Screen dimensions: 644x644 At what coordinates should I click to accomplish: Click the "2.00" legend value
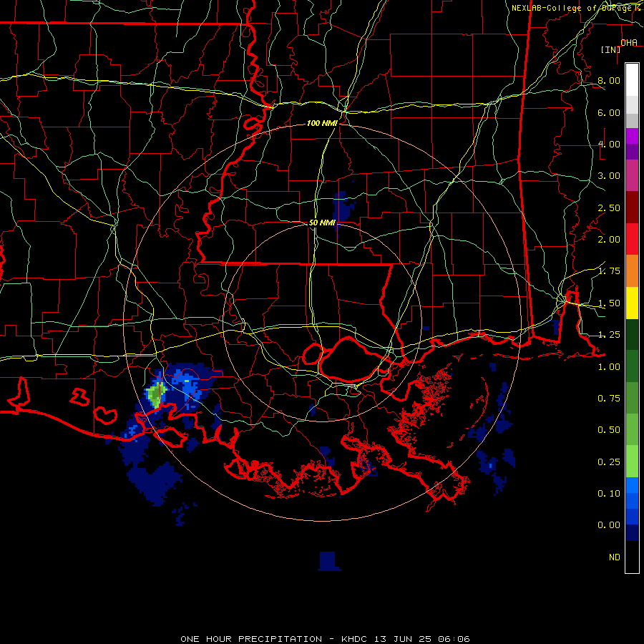[x=609, y=240]
